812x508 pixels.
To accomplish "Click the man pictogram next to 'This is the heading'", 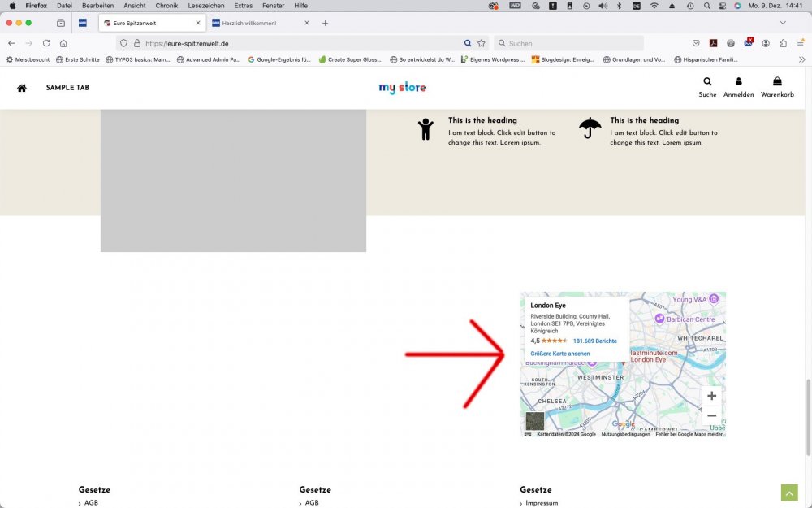I will pos(425,128).
